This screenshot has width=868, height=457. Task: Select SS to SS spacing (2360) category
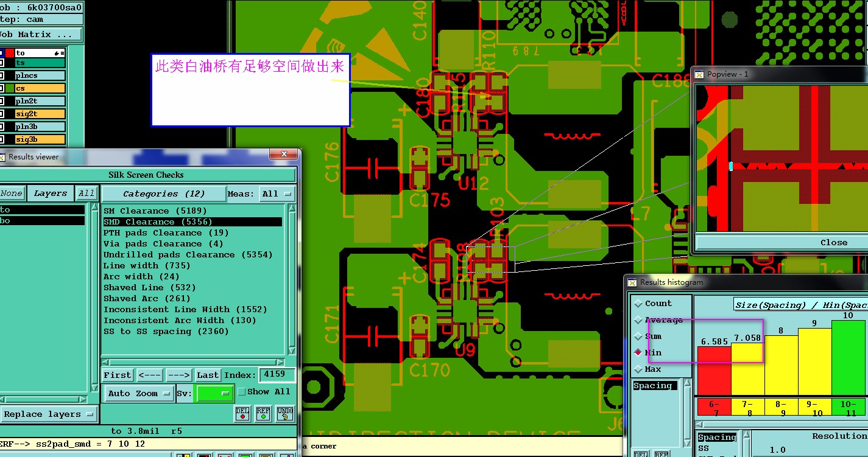pyautogui.click(x=166, y=332)
